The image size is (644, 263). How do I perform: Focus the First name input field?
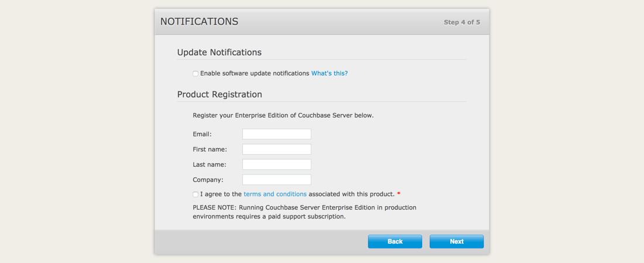[277, 149]
